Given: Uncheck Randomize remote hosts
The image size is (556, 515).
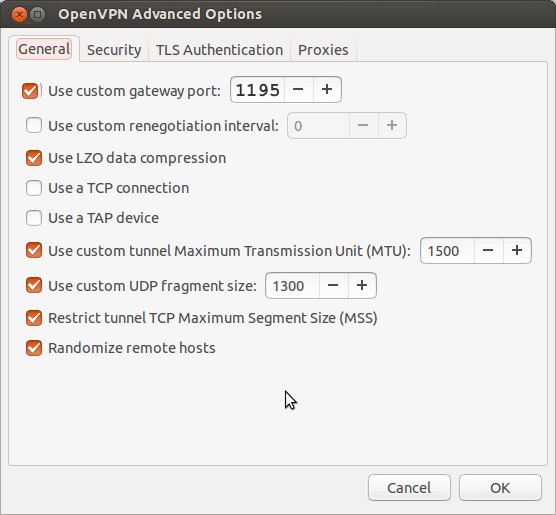Looking at the screenshot, I should pos(34,348).
